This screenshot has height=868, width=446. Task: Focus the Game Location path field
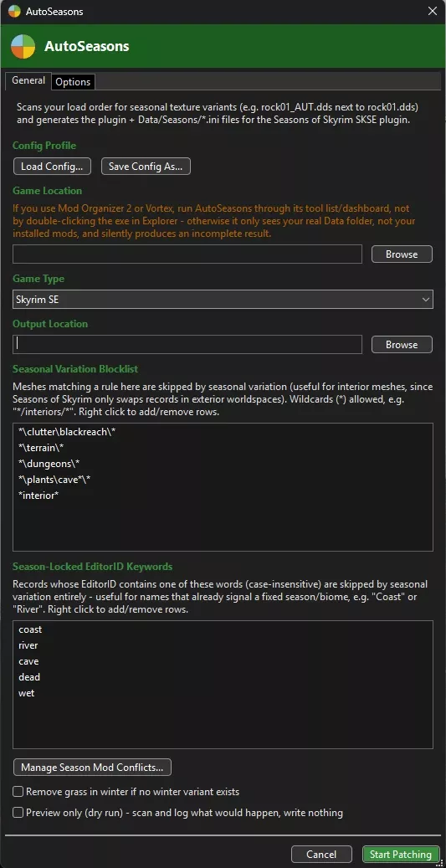coord(187,254)
